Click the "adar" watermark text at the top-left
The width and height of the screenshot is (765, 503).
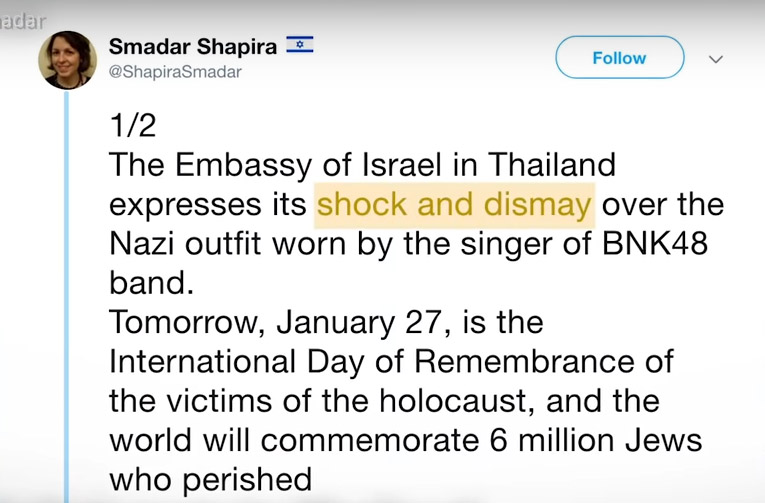pos(22,19)
